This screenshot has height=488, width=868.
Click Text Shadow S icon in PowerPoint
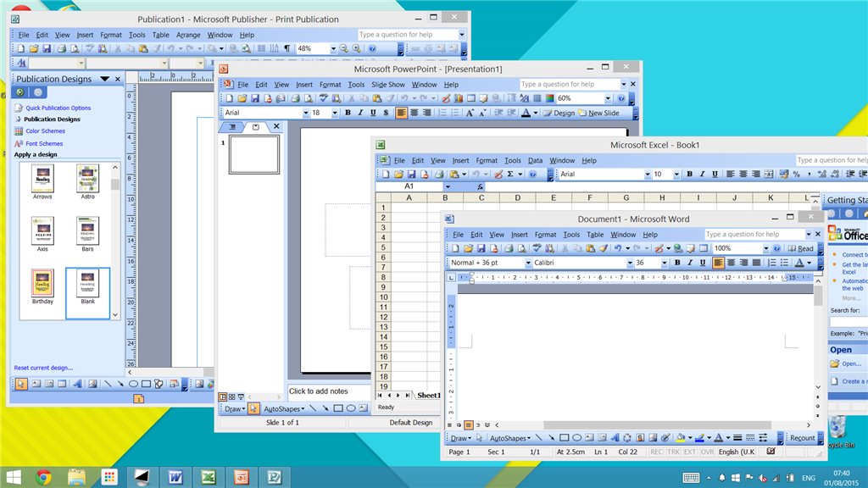click(386, 113)
